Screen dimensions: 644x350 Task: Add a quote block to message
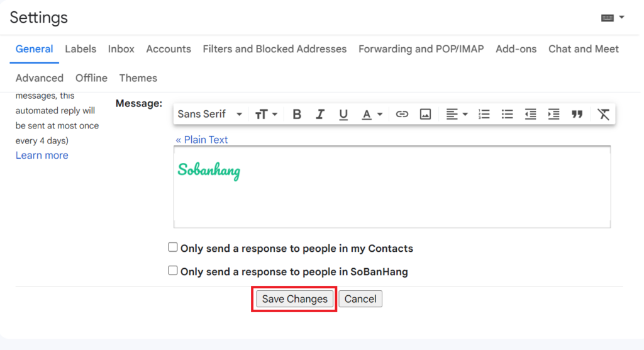click(x=577, y=115)
